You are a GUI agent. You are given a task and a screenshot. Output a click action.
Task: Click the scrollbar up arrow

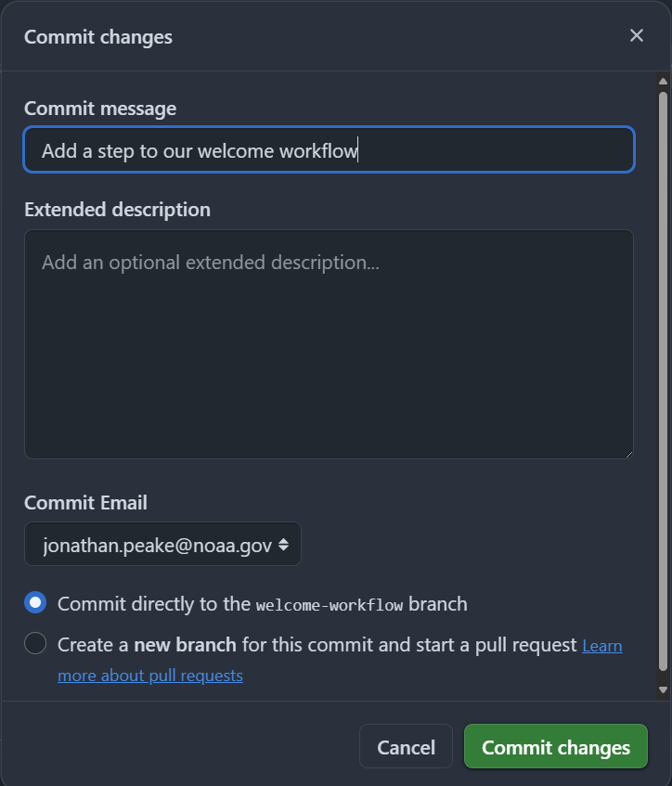point(663,83)
